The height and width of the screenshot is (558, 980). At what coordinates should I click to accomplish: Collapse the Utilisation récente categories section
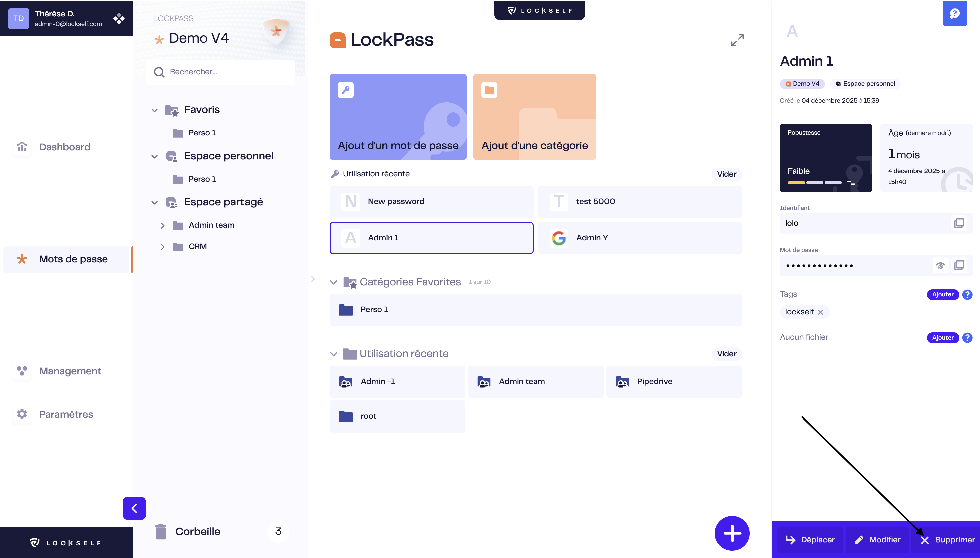pos(334,354)
